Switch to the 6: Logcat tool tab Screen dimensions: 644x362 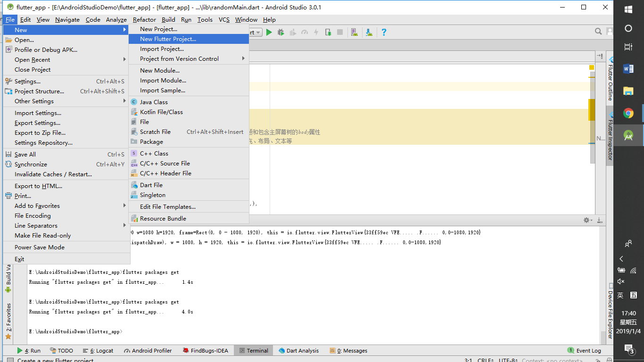98,350
